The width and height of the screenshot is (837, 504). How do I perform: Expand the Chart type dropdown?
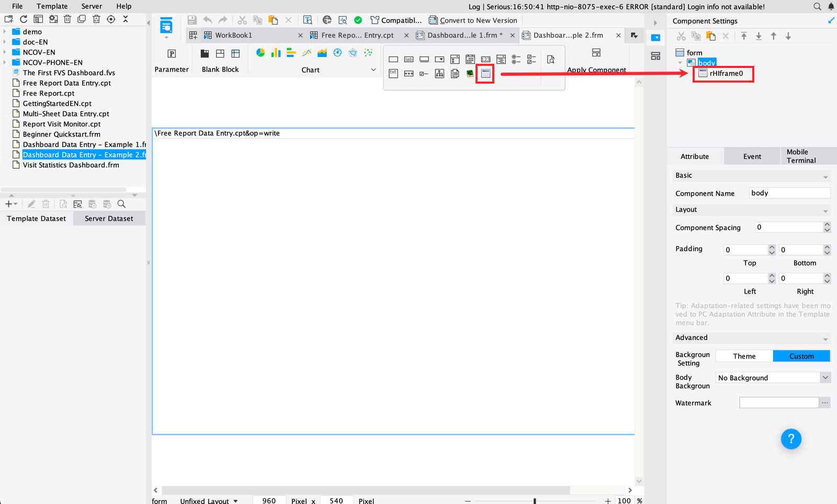373,70
